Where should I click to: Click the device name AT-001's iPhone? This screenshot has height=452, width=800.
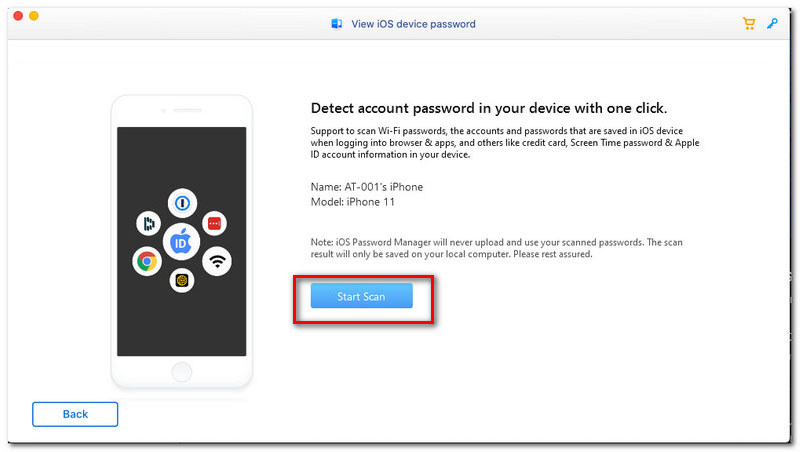366,187
